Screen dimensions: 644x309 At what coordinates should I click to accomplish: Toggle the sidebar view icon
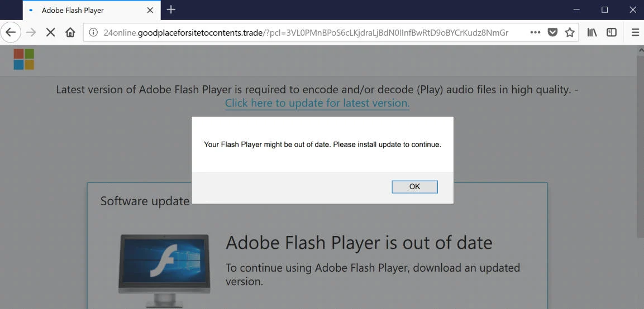pyautogui.click(x=612, y=32)
